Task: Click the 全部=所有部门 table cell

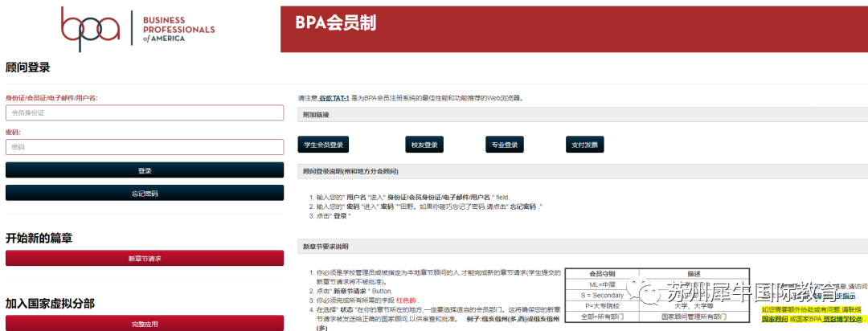Action: (602, 317)
